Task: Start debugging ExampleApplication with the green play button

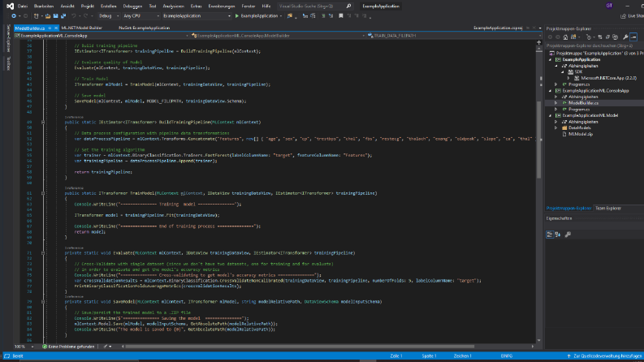Action: point(236,16)
